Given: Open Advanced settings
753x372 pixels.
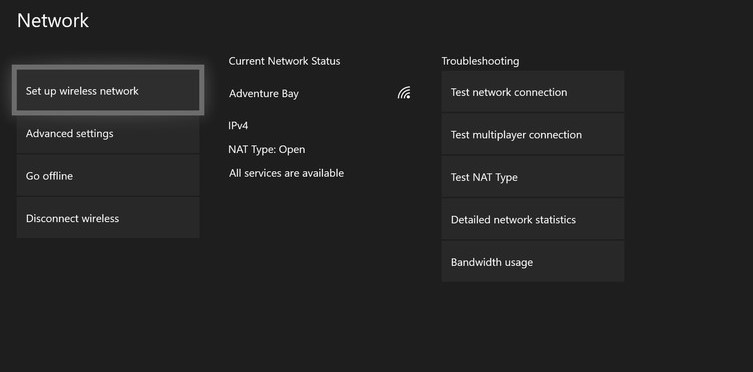Looking at the screenshot, I should [x=108, y=133].
